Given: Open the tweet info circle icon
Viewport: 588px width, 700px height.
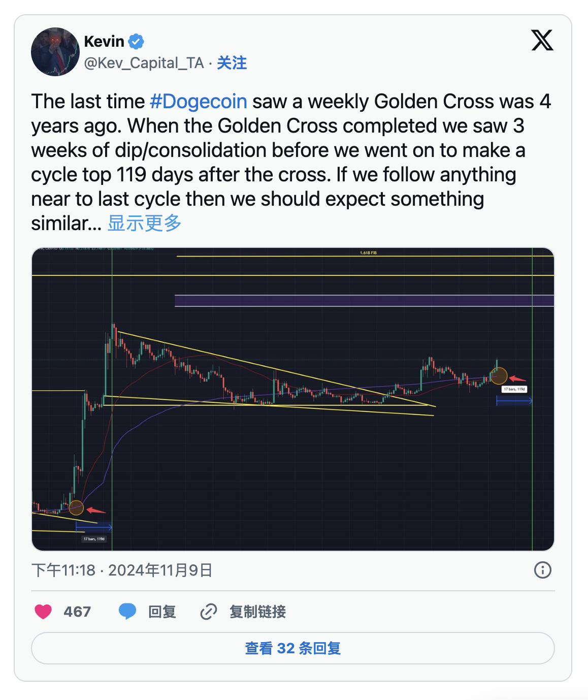Looking at the screenshot, I should pyautogui.click(x=542, y=570).
